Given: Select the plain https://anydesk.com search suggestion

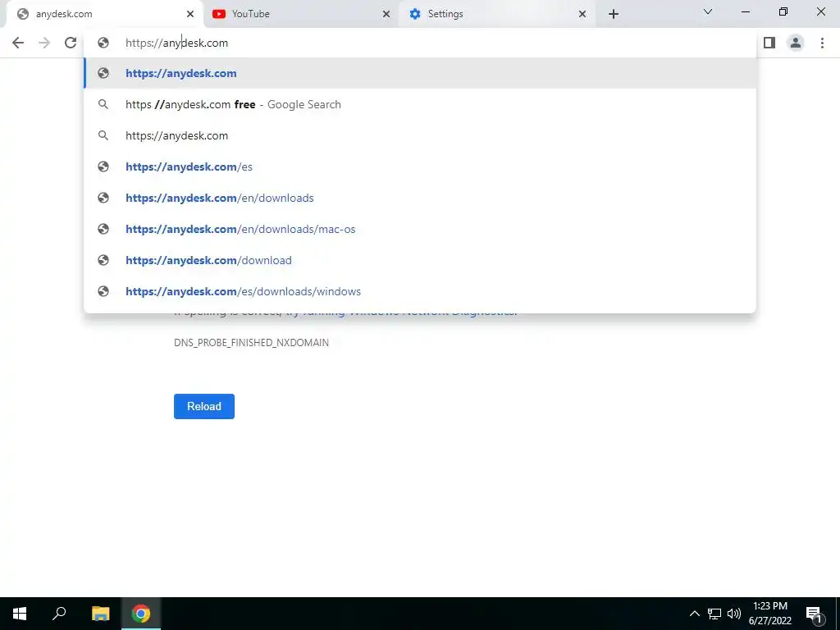Looking at the screenshot, I should click(420, 135).
